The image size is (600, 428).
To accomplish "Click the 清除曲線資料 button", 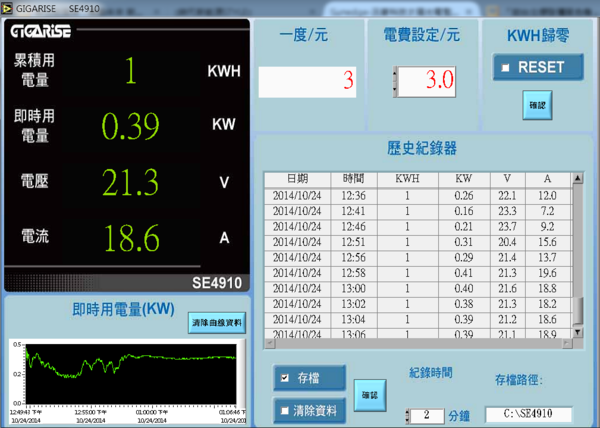I will [x=216, y=322].
